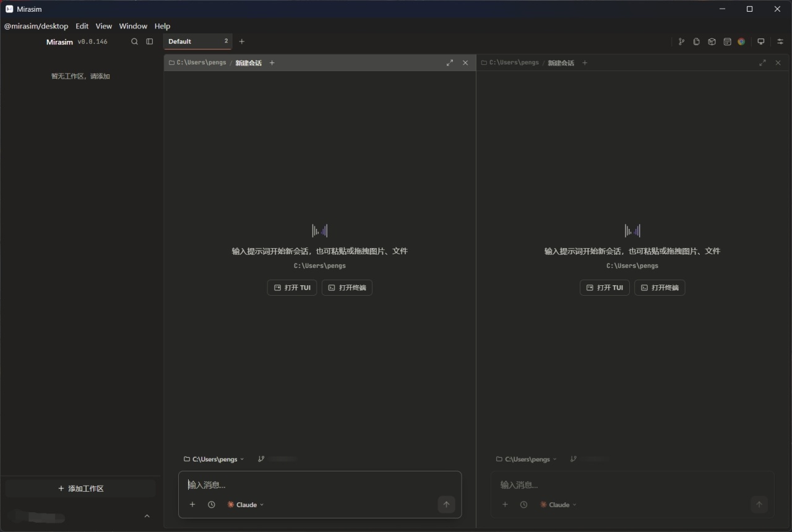Screen dimensions: 792x532
Task: Open history clock icon in left message box
Action: pos(212,505)
